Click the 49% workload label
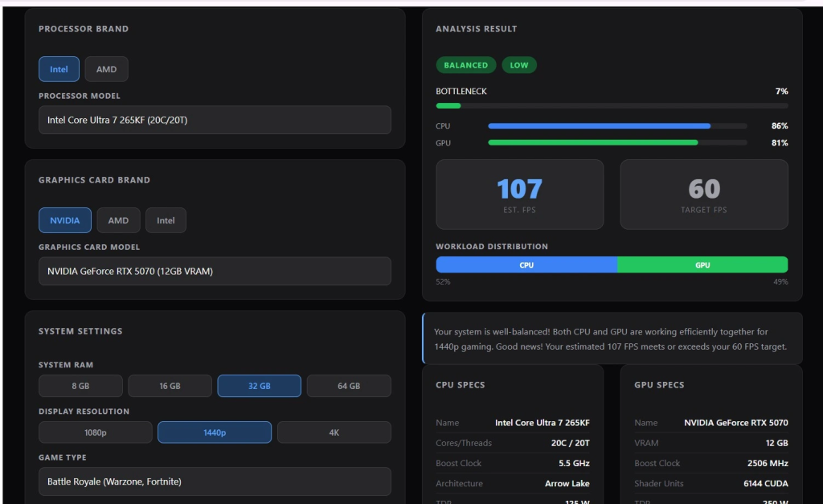This screenshot has height=504, width=823. point(780,282)
